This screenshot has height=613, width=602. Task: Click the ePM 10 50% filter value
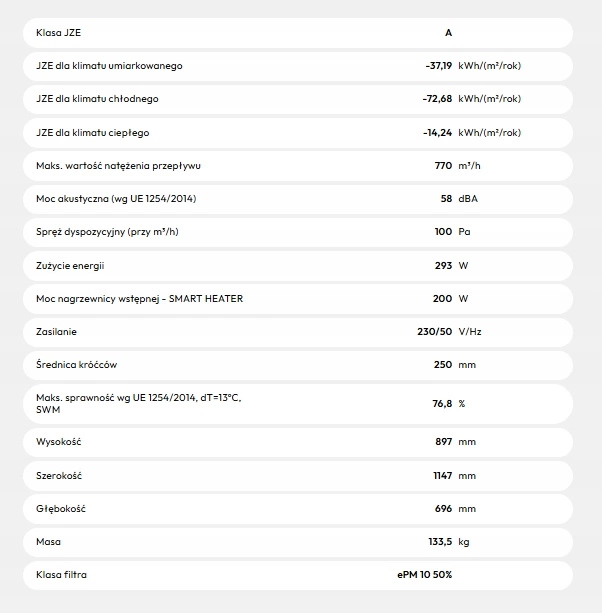click(424, 575)
